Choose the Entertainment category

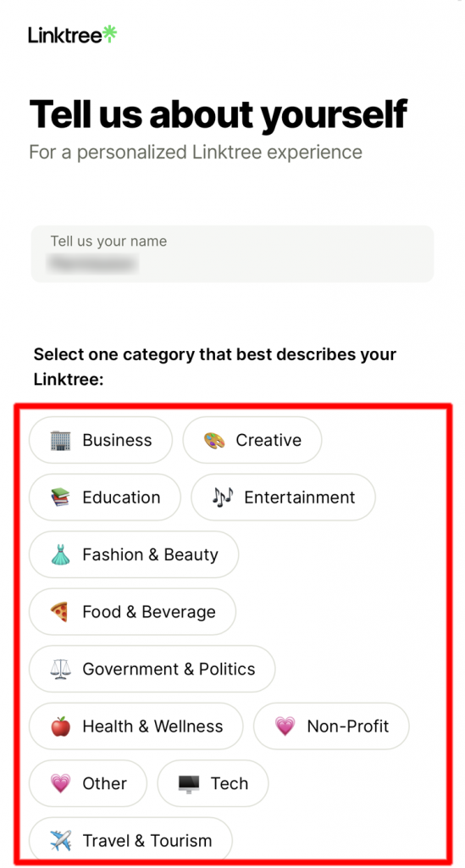283,497
